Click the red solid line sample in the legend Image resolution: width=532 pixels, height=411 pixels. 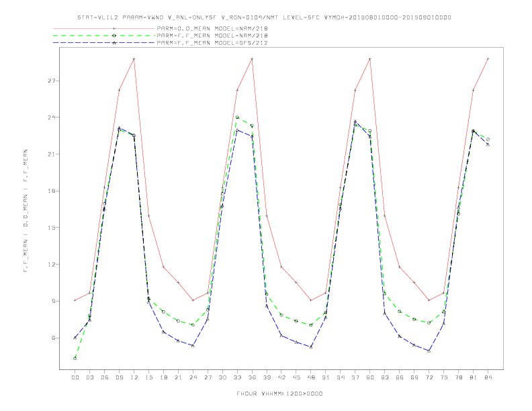104,29
